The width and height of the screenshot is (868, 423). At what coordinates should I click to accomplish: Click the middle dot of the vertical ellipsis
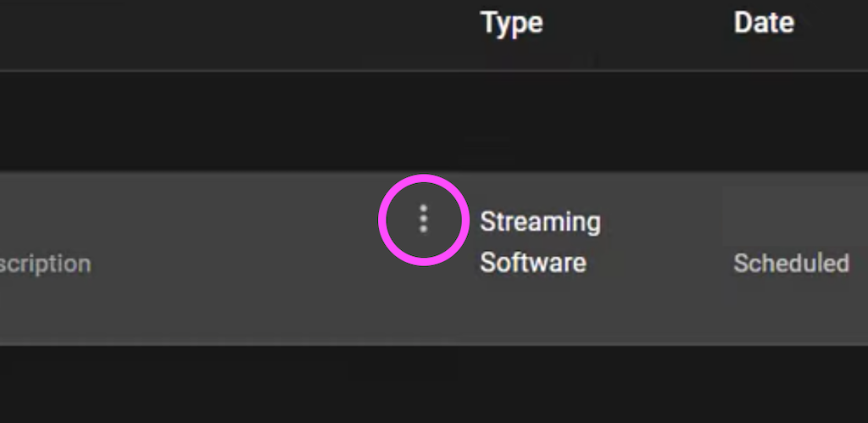tap(424, 220)
